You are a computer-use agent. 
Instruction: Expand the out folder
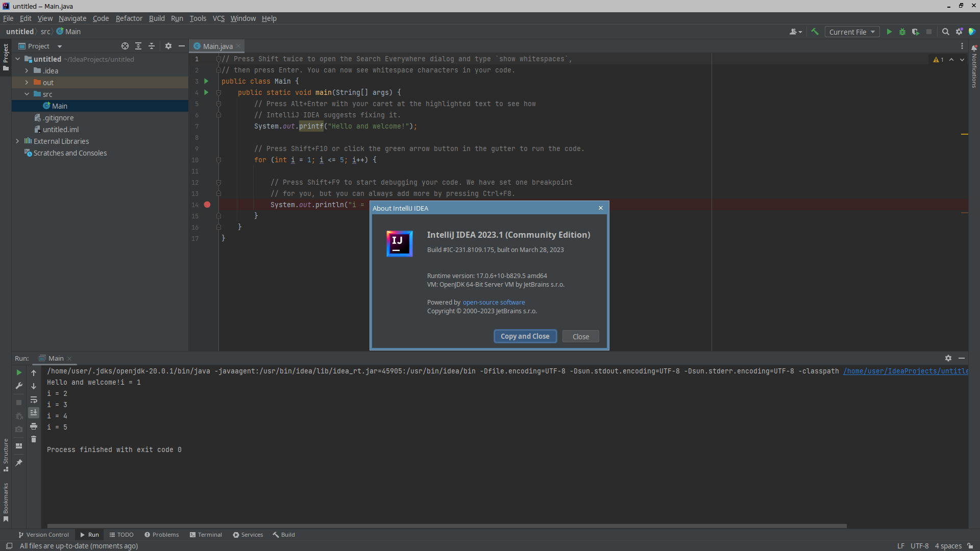pyautogui.click(x=27, y=83)
